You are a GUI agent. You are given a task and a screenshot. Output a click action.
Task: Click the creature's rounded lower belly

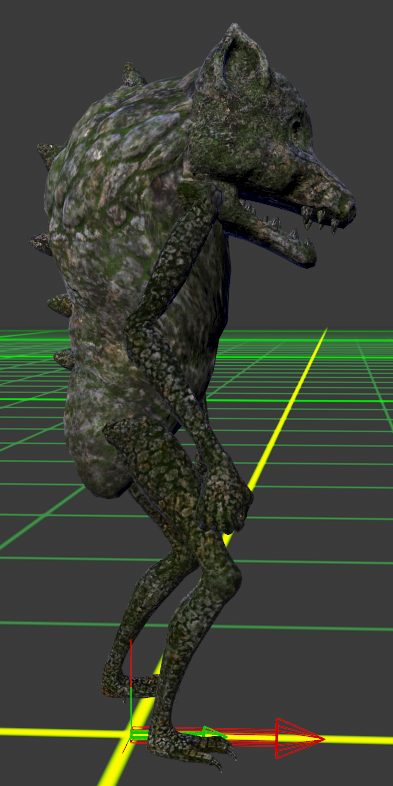95,451
